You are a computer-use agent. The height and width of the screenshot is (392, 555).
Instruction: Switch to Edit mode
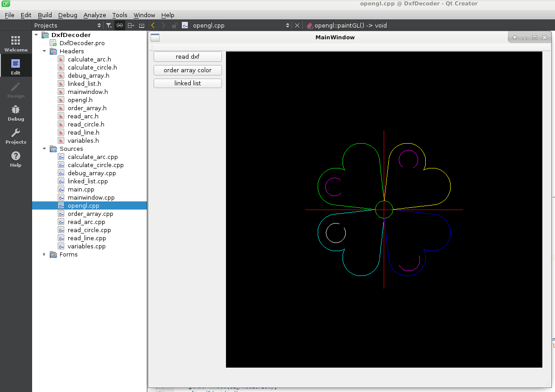(x=16, y=66)
